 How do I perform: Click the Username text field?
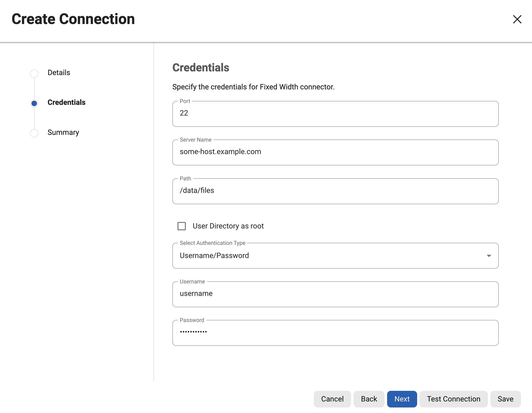[335, 294]
